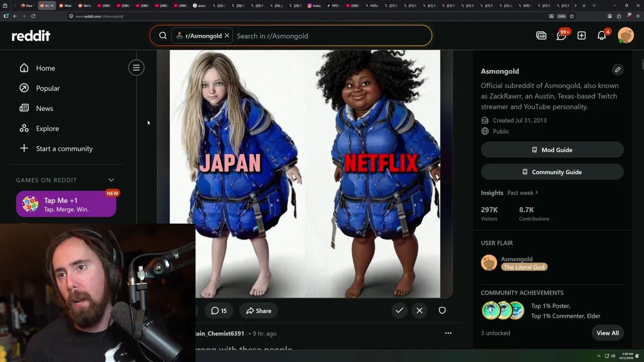Open the Mod Guide
Image resolution: width=644 pixels, height=362 pixels.
(552, 150)
